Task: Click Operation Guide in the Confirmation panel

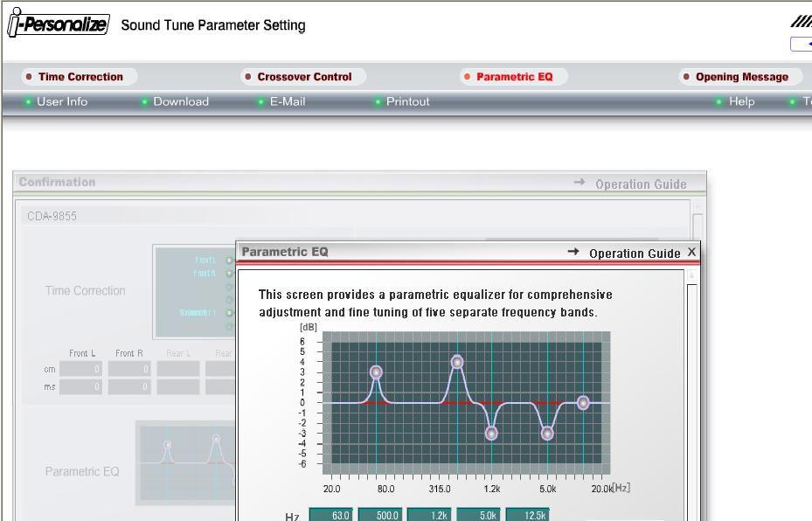Action: pyautogui.click(x=640, y=184)
